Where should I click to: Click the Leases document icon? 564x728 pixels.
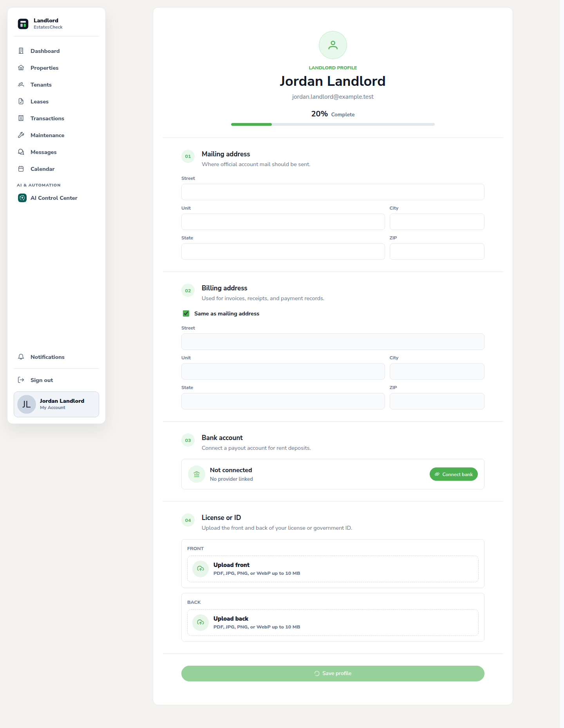(21, 101)
